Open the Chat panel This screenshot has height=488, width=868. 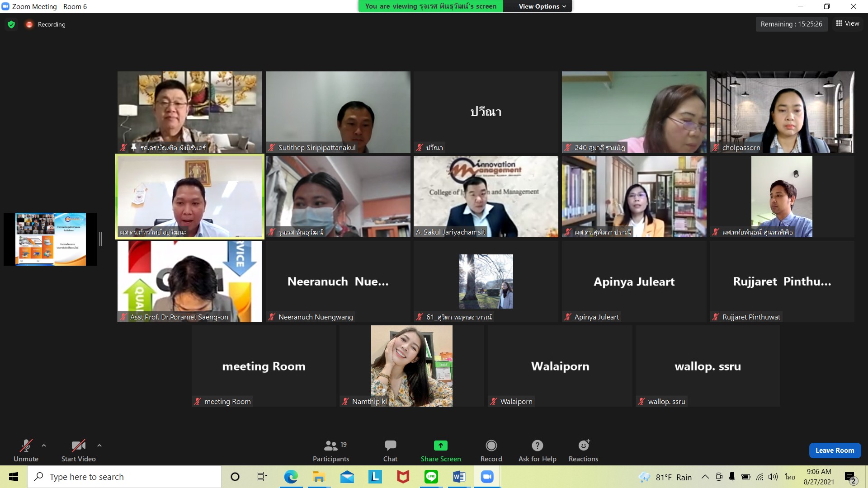point(390,450)
